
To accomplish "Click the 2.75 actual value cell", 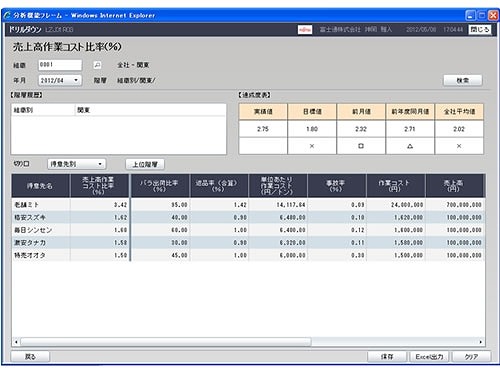I will pyautogui.click(x=263, y=129).
